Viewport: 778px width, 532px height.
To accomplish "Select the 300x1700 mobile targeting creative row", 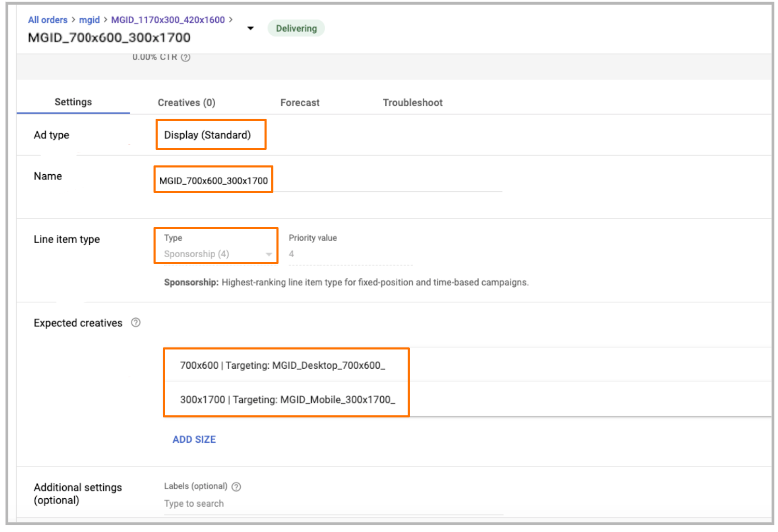I will [x=287, y=400].
